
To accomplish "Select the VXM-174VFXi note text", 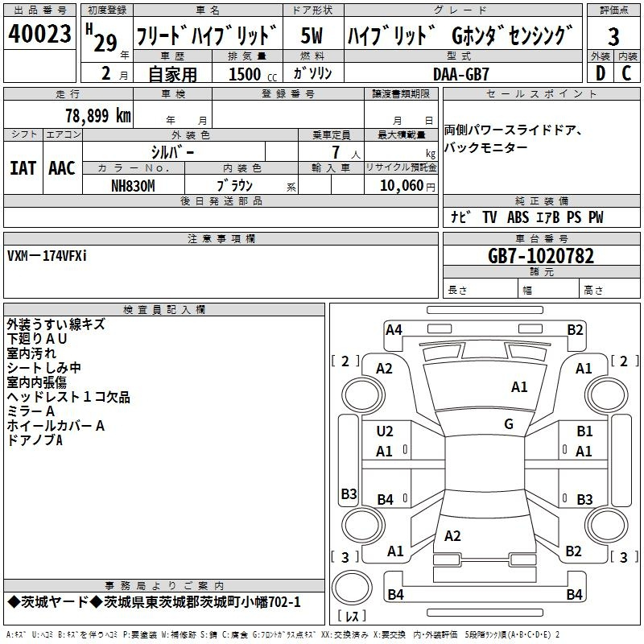I will tap(47, 256).
